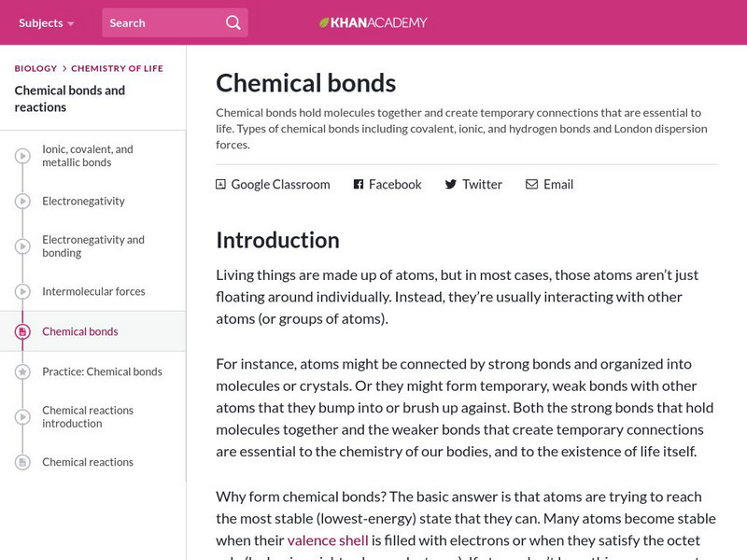Click the Khan Academy logo
The width and height of the screenshot is (747, 560).
coord(373,22)
